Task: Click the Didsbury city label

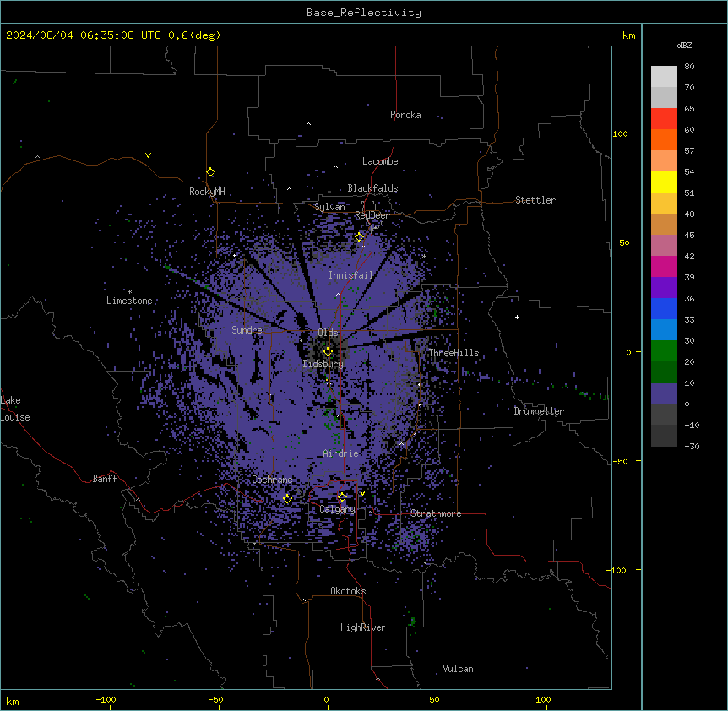Action: pos(323,364)
